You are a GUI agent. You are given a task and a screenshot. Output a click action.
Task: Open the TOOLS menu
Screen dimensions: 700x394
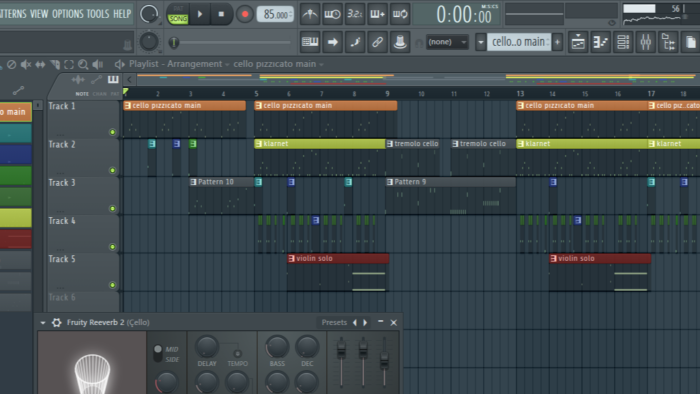click(98, 14)
